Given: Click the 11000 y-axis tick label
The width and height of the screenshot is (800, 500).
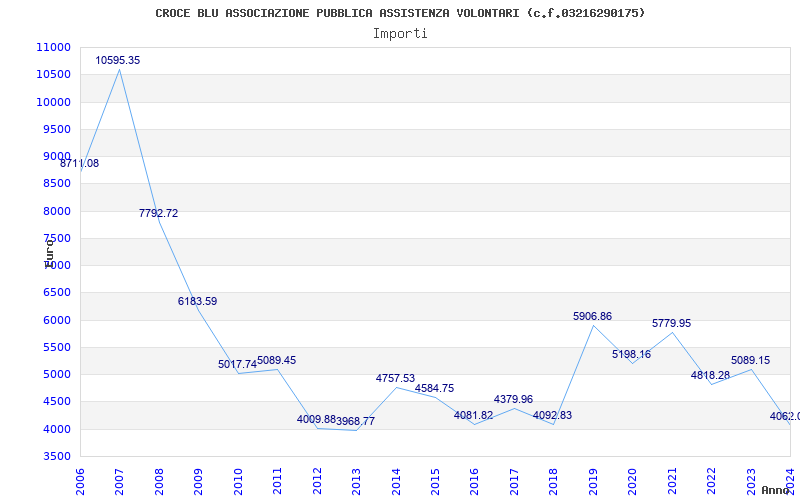Looking at the screenshot, I should 53,47.
